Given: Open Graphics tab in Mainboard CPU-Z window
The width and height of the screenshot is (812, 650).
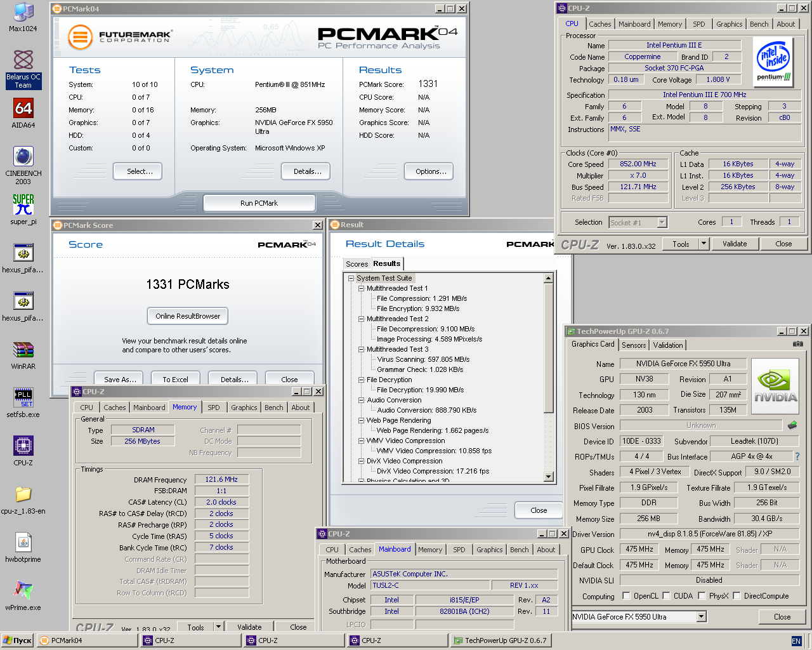Looking at the screenshot, I should [x=489, y=550].
